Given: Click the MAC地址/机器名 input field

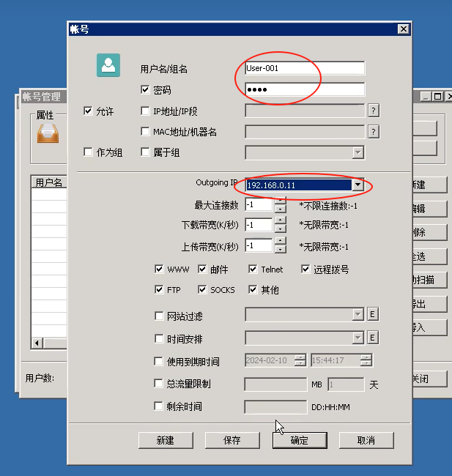Looking at the screenshot, I should click(x=305, y=132).
